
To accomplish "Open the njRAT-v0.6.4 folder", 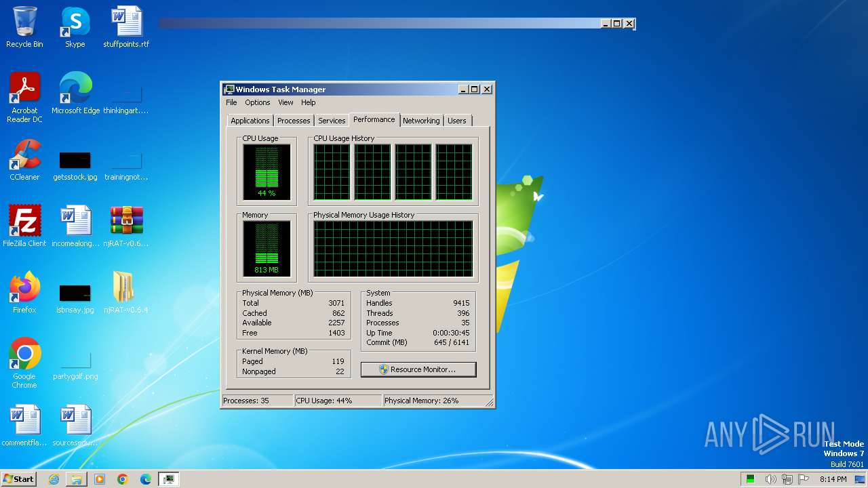I will [126, 293].
